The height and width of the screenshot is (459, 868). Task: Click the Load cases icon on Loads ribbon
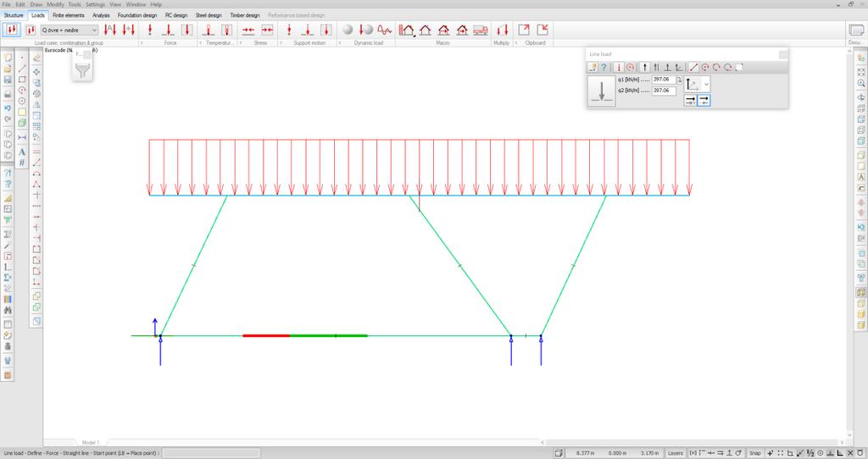pyautogui.click(x=12, y=30)
